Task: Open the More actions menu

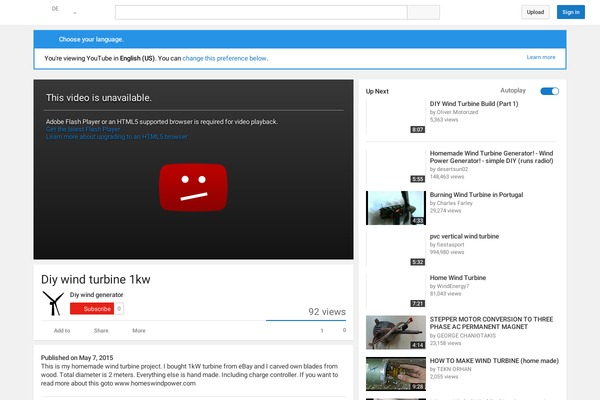Action: coord(139,331)
